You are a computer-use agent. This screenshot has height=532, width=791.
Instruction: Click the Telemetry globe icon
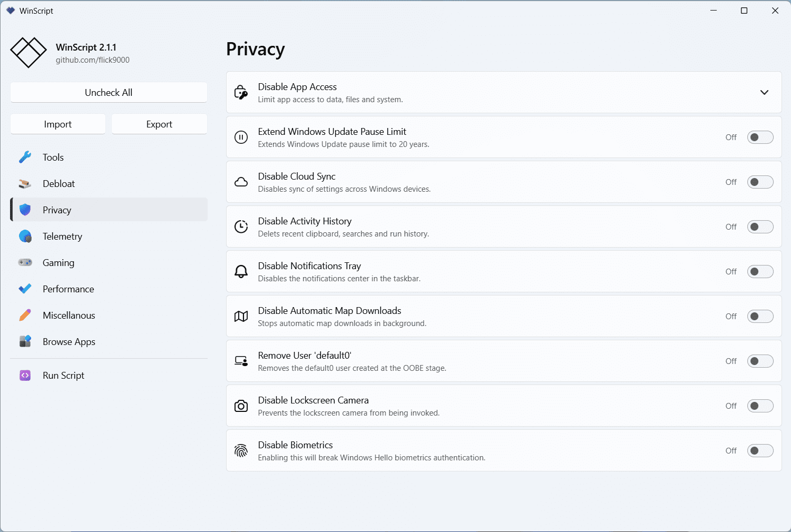pos(25,237)
